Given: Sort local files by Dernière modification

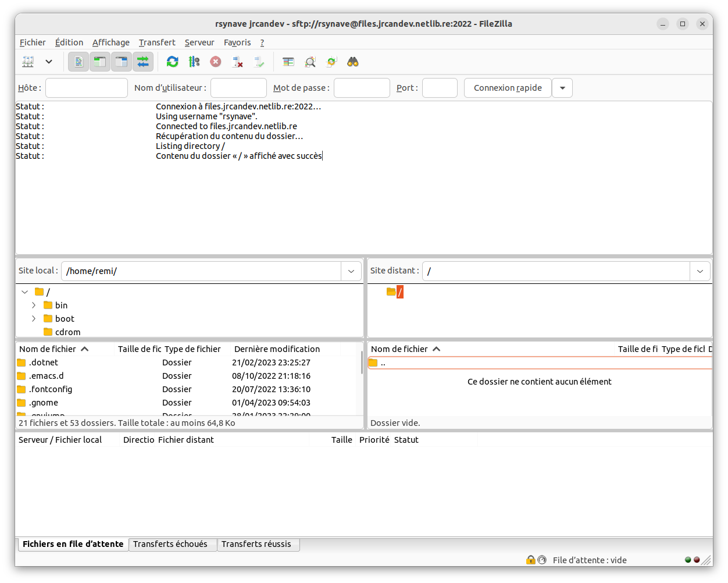Looking at the screenshot, I should coord(277,349).
